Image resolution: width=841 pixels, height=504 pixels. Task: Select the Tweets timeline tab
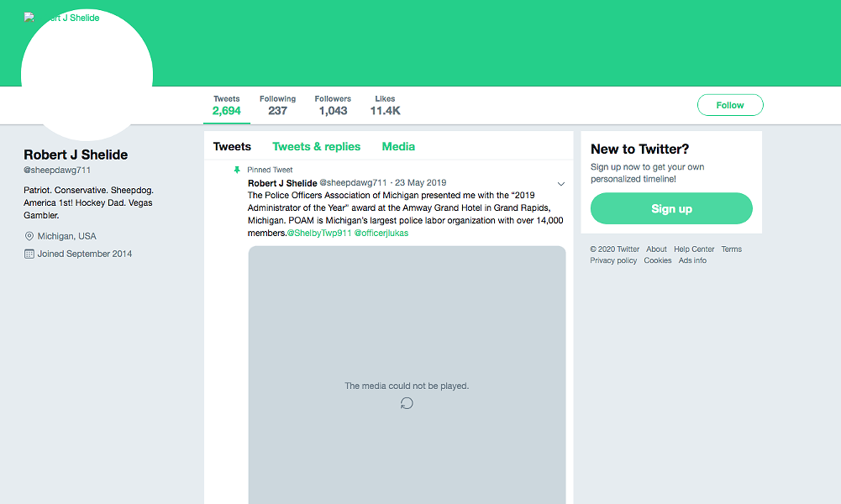point(232,146)
